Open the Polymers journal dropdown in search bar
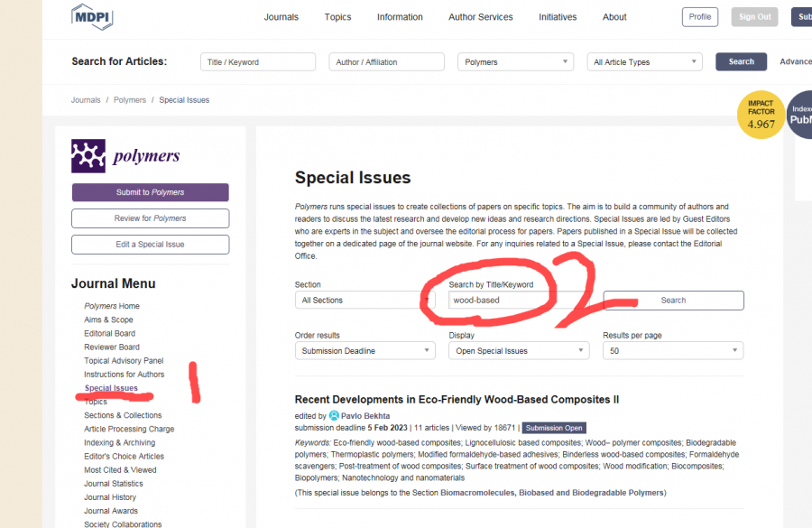 [515, 62]
